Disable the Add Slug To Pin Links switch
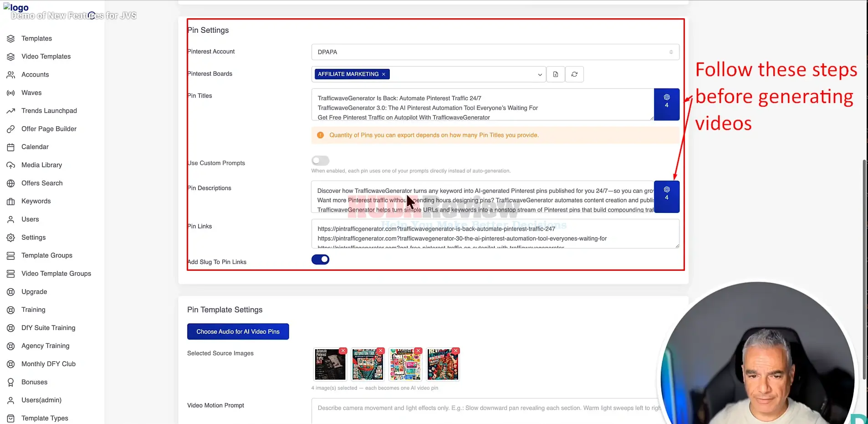The width and height of the screenshot is (868, 424). 320,259
